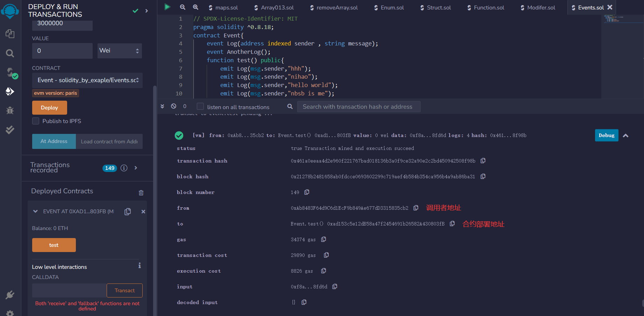Collapse the EVENT AT 0XAD1 contract instance
644x316 pixels.
[35, 211]
